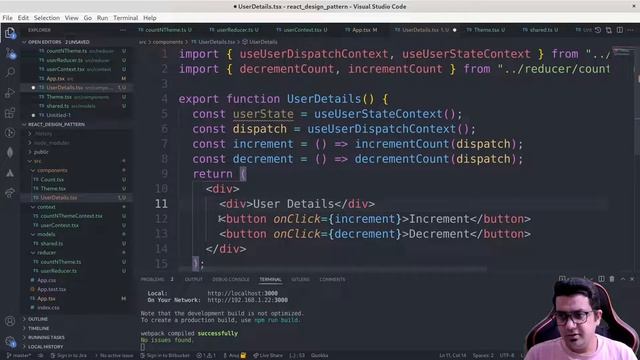The height and width of the screenshot is (360, 640).
Task: Open the Help menu
Action: coord(150,18)
